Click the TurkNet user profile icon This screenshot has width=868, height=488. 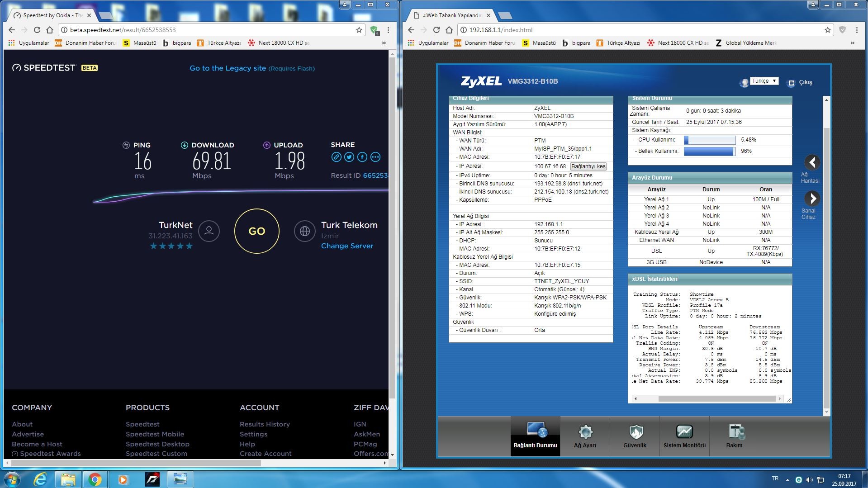tap(209, 231)
